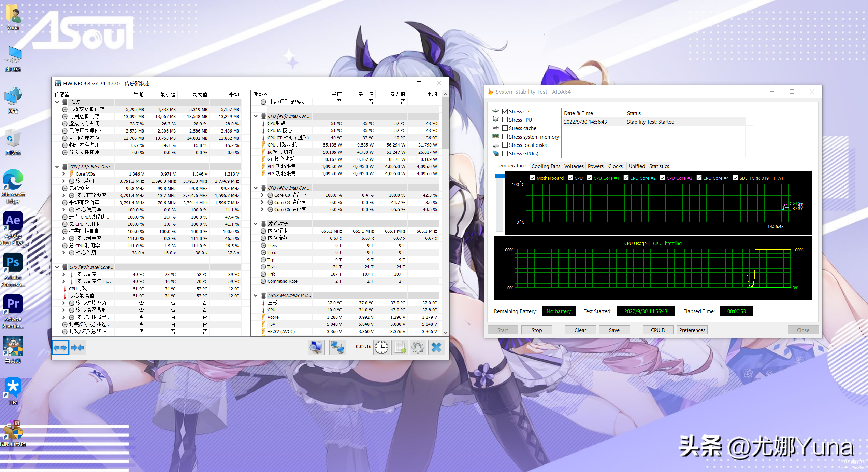
Task: Launch 鲁大师 desktop shortcut
Action: [x=13, y=350]
